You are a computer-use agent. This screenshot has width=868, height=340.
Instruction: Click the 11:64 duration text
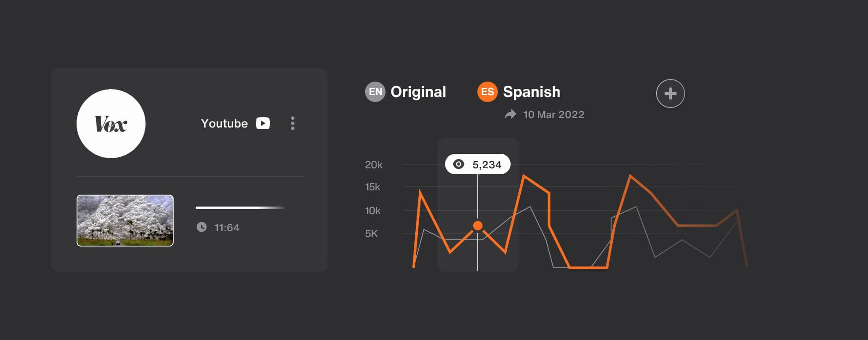[227, 228]
